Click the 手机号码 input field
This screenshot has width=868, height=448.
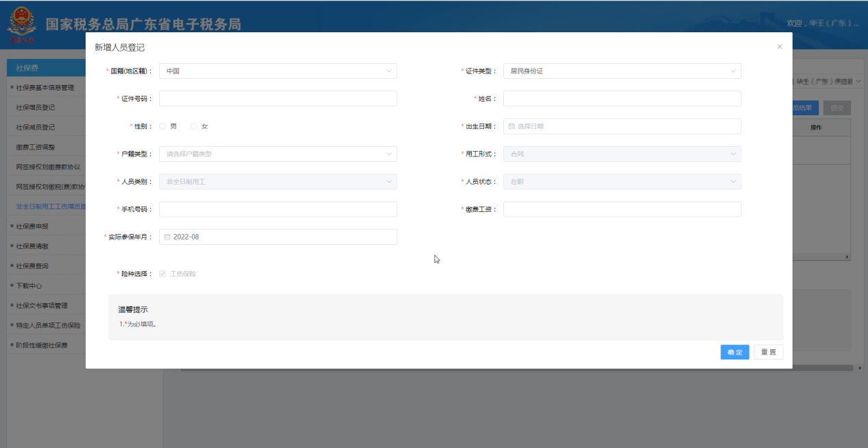[x=278, y=209]
